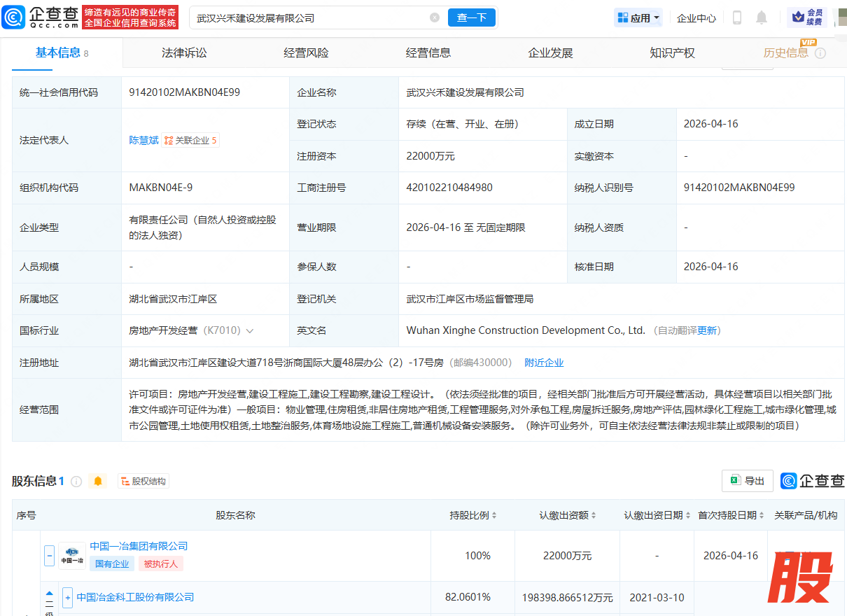Viewport: 847px width, 616px height.
Task: Sort the table by 持股比例
Action: pos(494,515)
